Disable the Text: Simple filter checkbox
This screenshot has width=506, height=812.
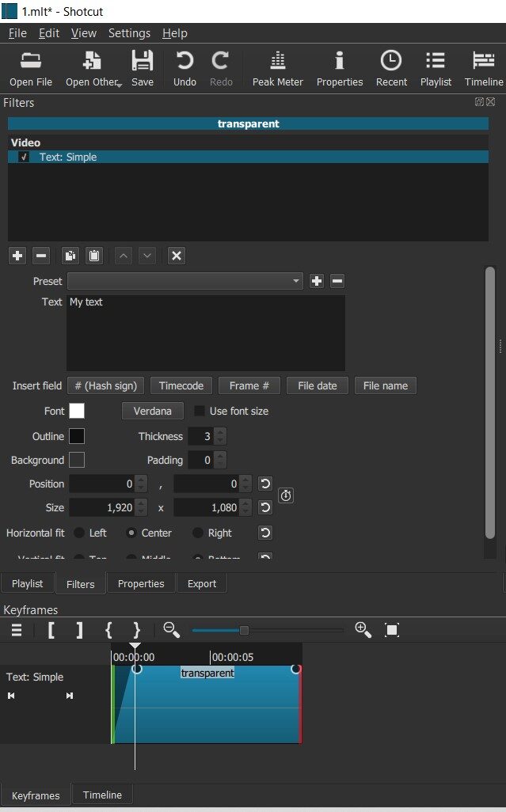[x=24, y=157]
